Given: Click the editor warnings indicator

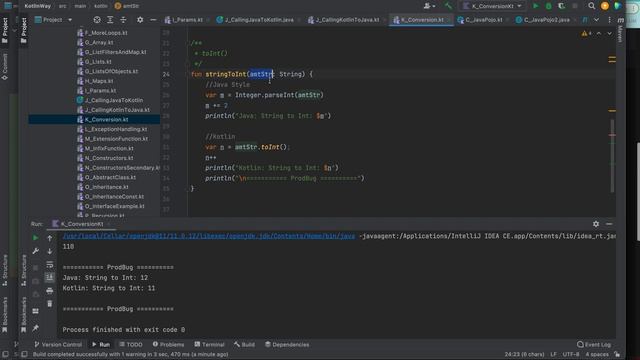Looking at the screenshot, I should 586,33.
